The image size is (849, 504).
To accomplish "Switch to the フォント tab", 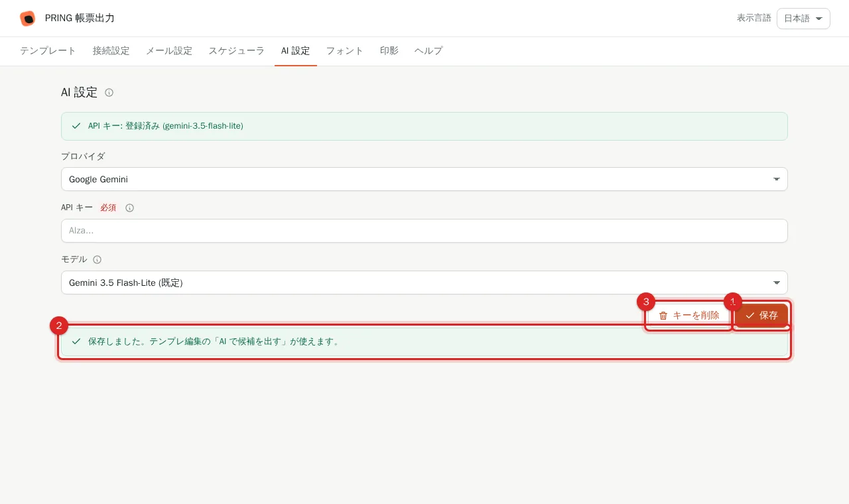I will 345,51.
